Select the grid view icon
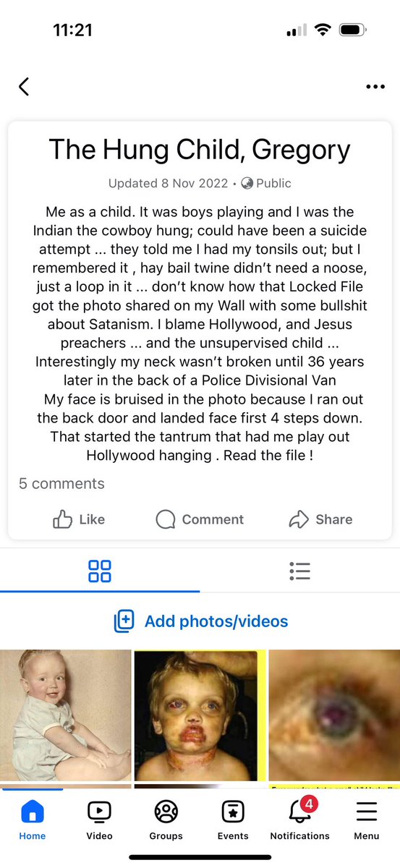 pyautogui.click(x=100, y=571)
